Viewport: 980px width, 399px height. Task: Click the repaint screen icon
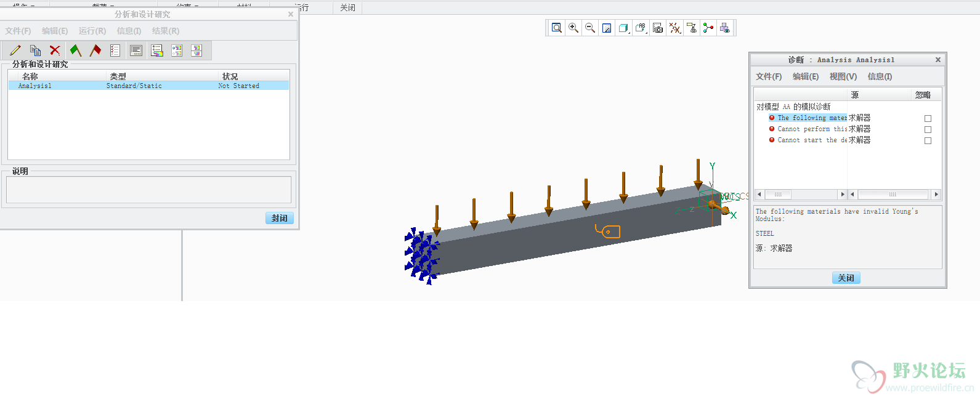coord(607,28)
